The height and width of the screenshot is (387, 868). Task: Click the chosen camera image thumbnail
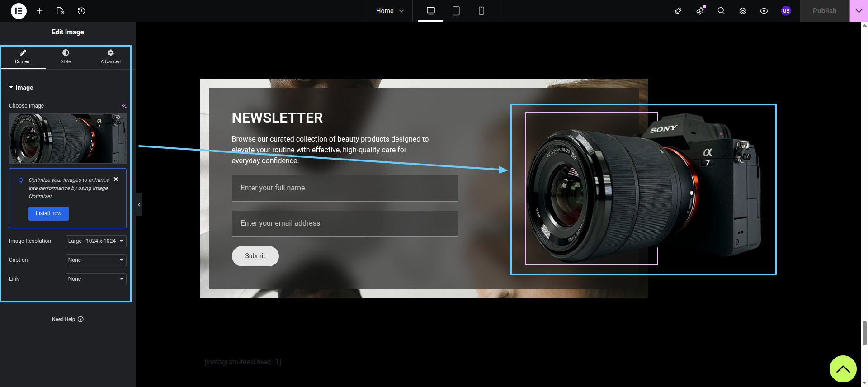(x=67, y=138)
